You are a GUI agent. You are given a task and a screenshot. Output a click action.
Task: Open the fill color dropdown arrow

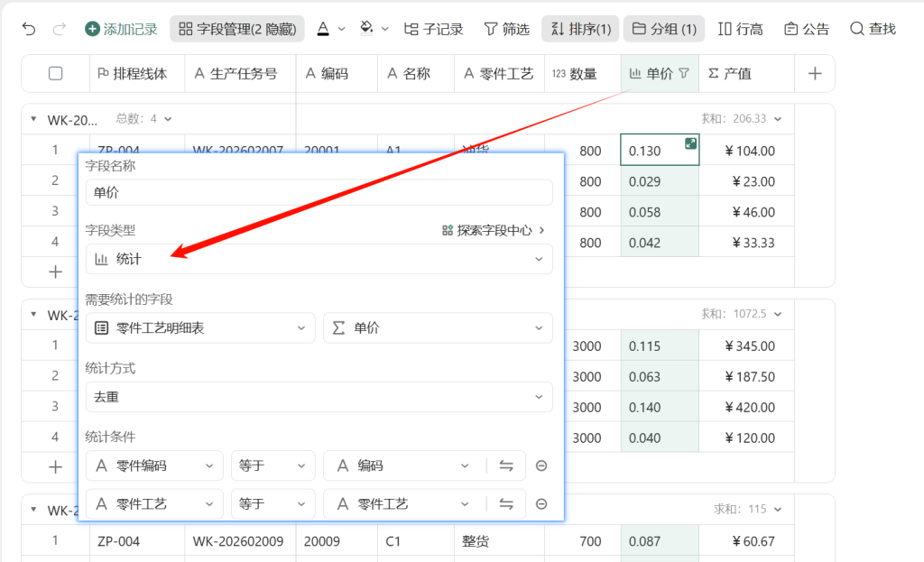pos(385,29)
